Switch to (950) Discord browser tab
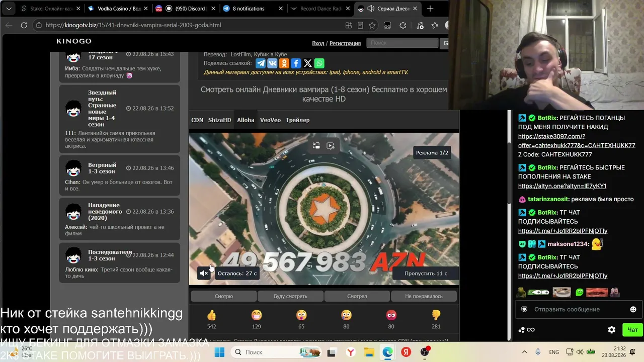 tap(186, 9)
